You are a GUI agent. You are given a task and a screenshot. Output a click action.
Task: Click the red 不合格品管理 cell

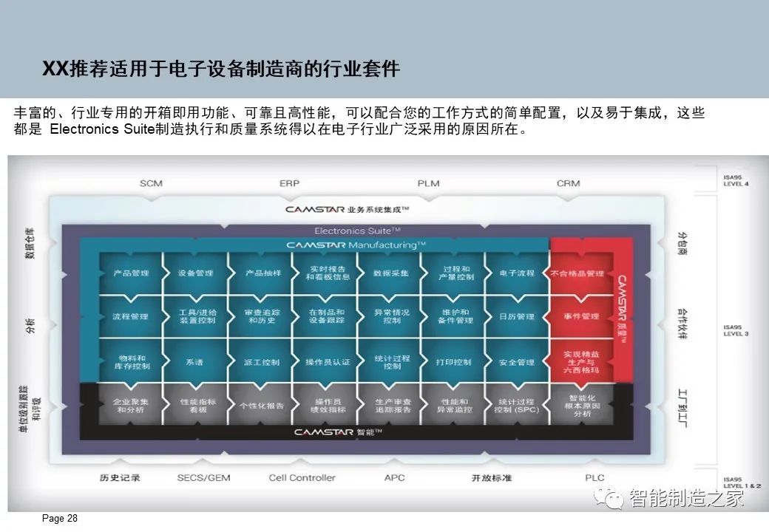[x=581, y=273]
